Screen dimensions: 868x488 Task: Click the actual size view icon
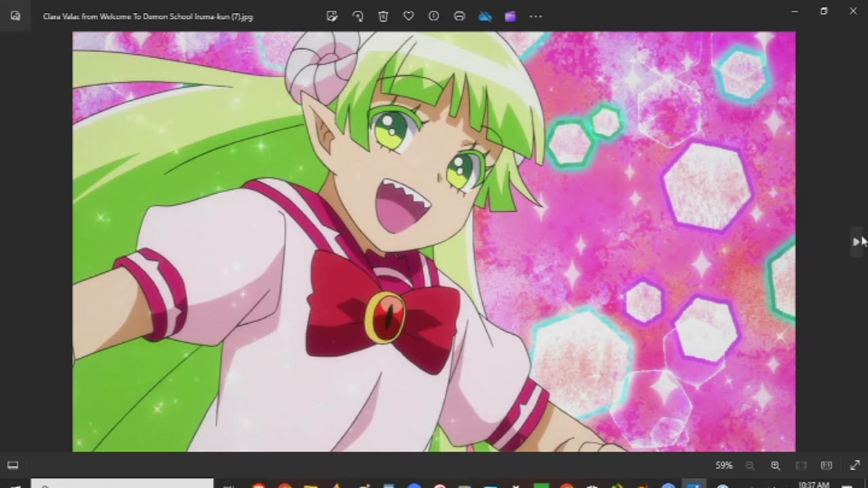[826, 466]
